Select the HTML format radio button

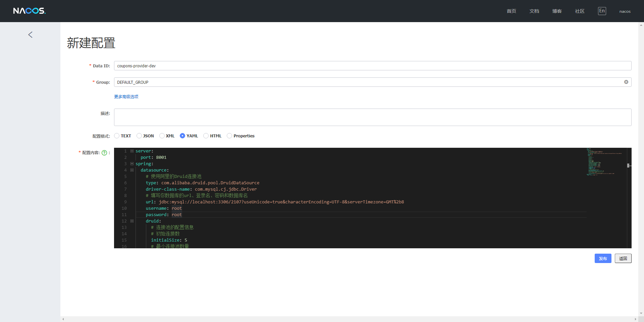(x=206, y=136)
